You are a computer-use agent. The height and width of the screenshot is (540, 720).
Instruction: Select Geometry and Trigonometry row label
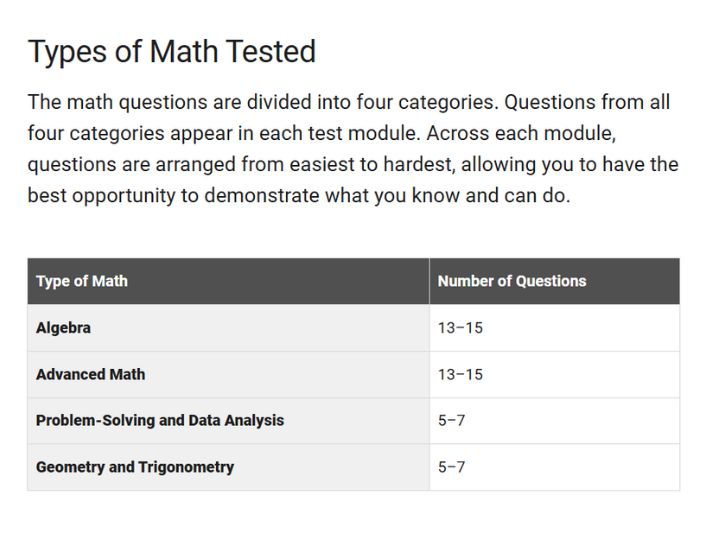(x=135, y=467)
